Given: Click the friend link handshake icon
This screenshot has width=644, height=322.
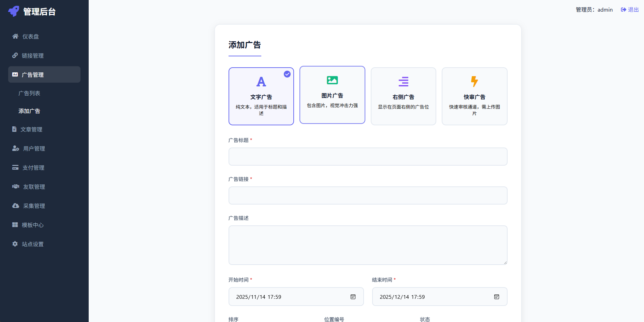Looking at the screenshot, I should point(16,186).
